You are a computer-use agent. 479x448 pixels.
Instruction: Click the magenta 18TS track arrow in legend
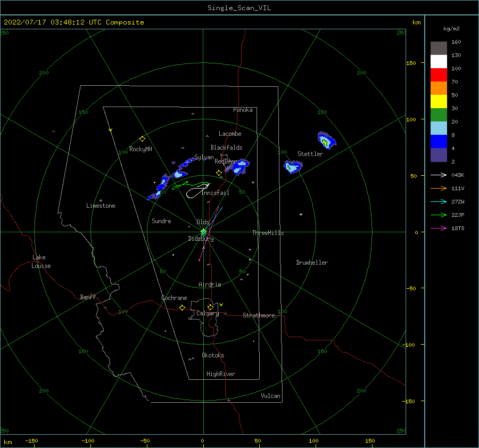pos(439,228)
